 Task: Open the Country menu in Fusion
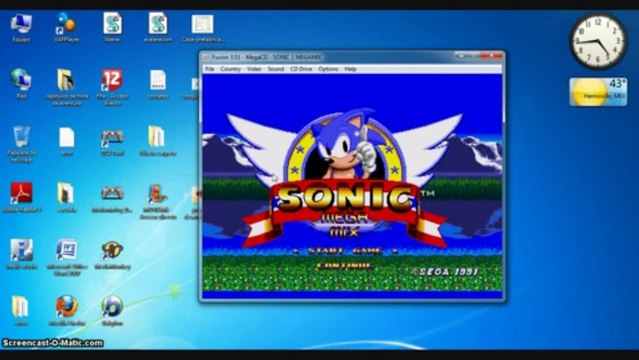pyautogui.click(x=231, y=69)
